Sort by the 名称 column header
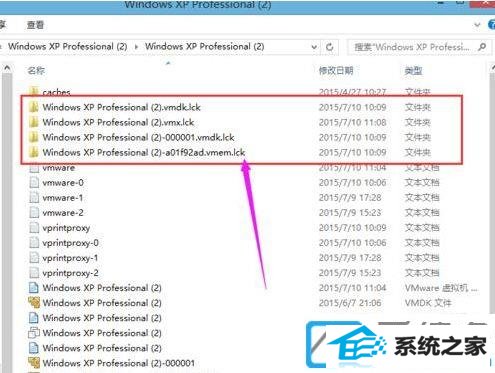The width and height of the screenshot is (495, 373). [36, 70]
